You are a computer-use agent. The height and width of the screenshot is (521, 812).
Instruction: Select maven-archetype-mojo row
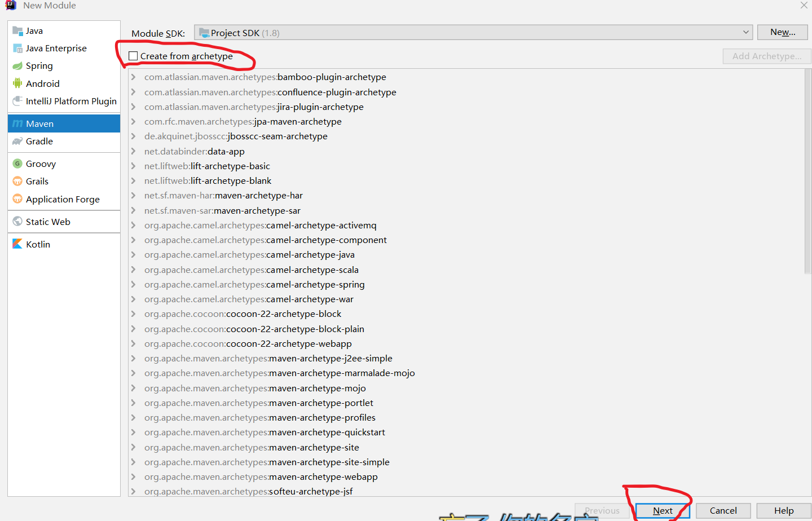click(x=466, y=388)
